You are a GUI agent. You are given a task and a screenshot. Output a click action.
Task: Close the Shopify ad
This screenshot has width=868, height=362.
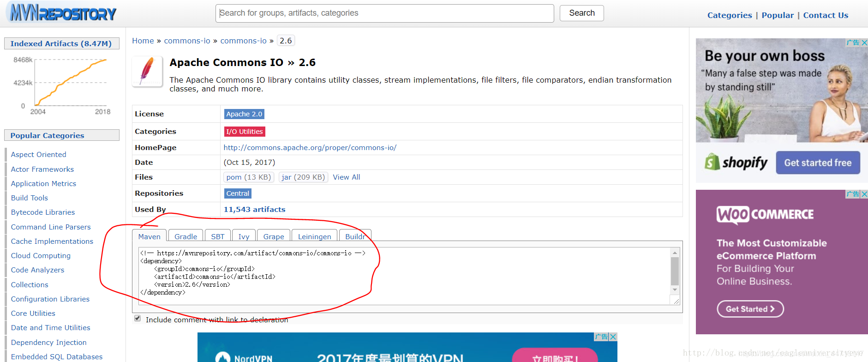pyautogui.click(x=864, y=42)
